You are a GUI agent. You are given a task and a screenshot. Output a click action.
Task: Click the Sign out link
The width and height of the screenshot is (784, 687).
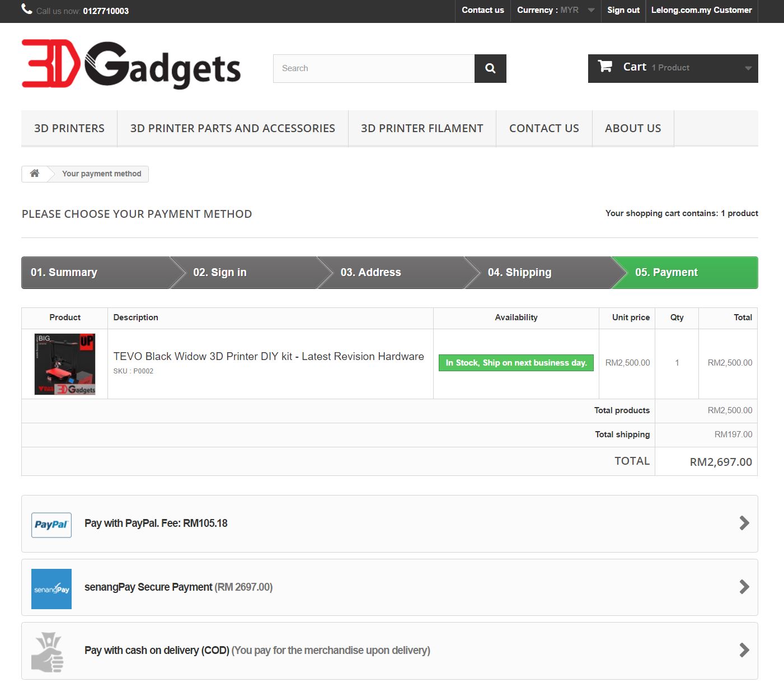(x=623, y=10)
